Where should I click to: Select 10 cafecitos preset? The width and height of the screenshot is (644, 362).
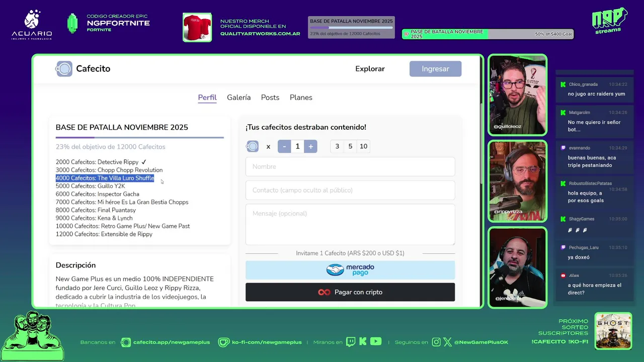[x=363, y=146]
